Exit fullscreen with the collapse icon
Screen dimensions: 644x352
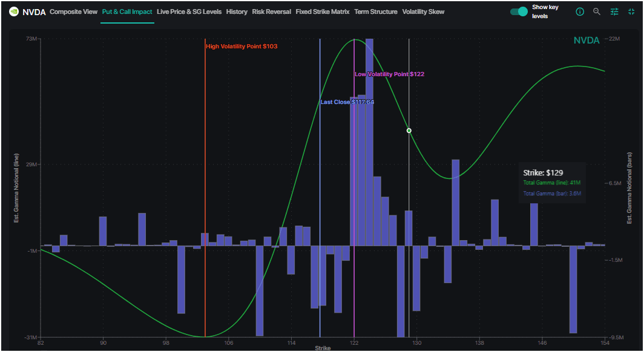pyautogui.click(x=632, y=11)
